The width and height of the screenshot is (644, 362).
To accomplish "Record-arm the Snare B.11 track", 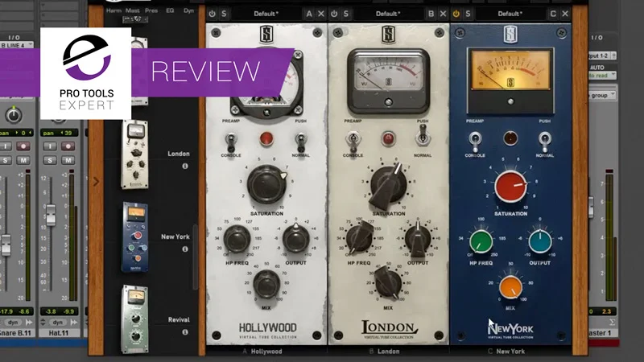I will point(23,146).
